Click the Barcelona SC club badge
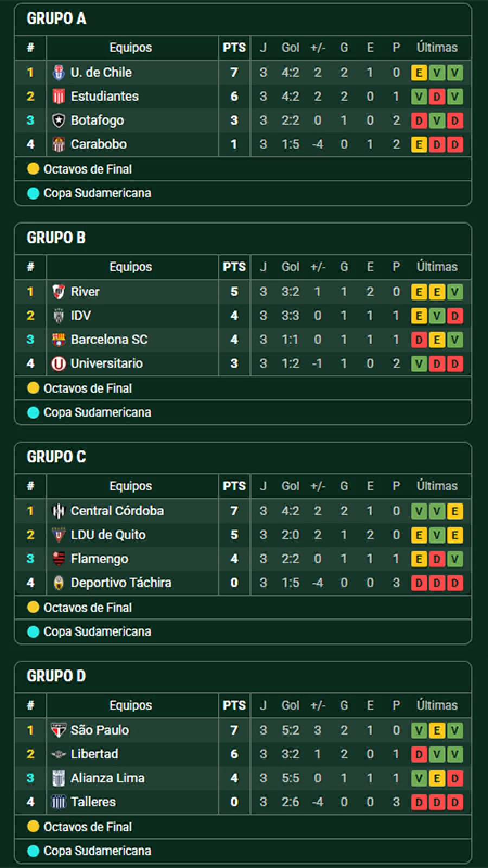 pyautogui.click(x=59, y=340)
